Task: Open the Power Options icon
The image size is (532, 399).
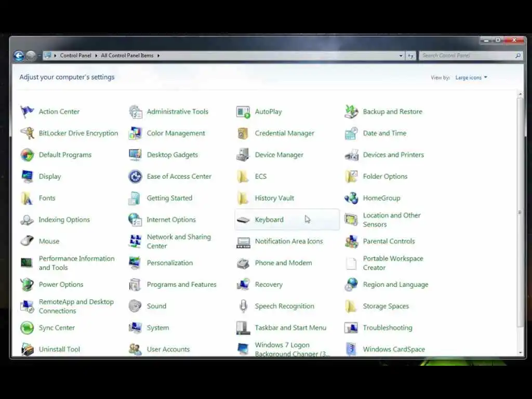Action: click(27, 284)
